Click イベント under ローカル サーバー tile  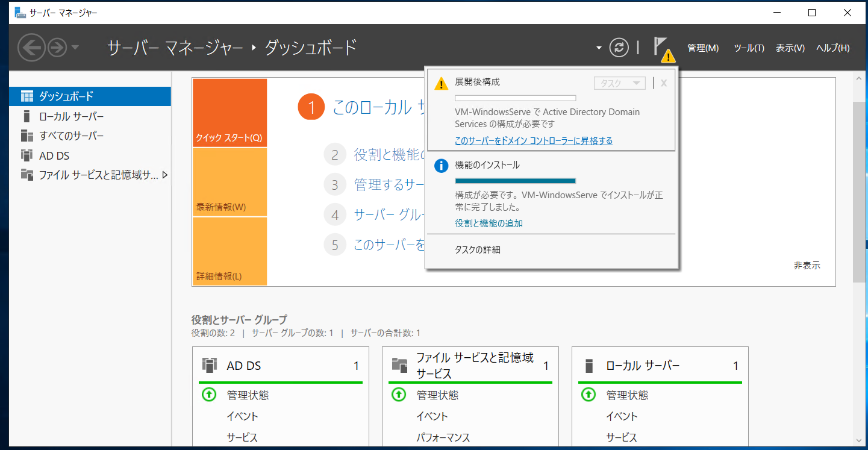pyautogui.click(x=622, y=416)
